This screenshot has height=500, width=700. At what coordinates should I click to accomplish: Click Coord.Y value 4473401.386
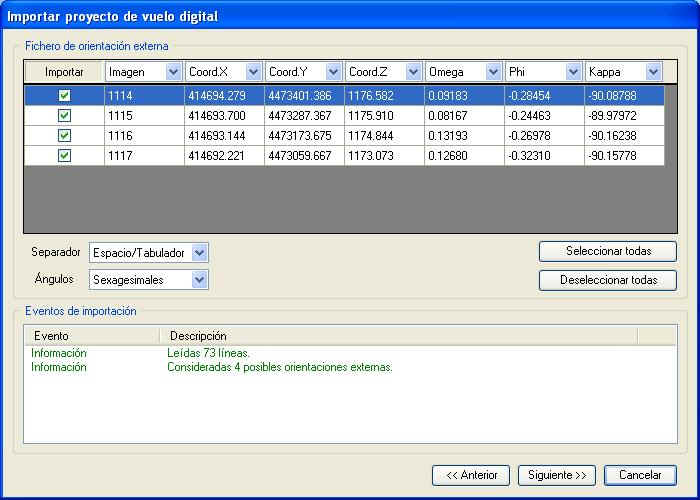pyautogui.click(x=304, y=96)
